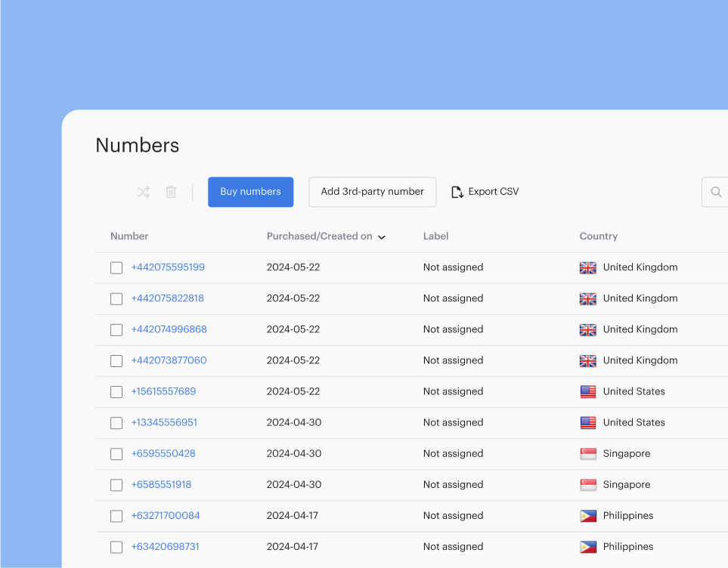Tick the checkbox next to +63420698731
The width and height of the screenshot is (728, 568).
[x=116, y=547]
